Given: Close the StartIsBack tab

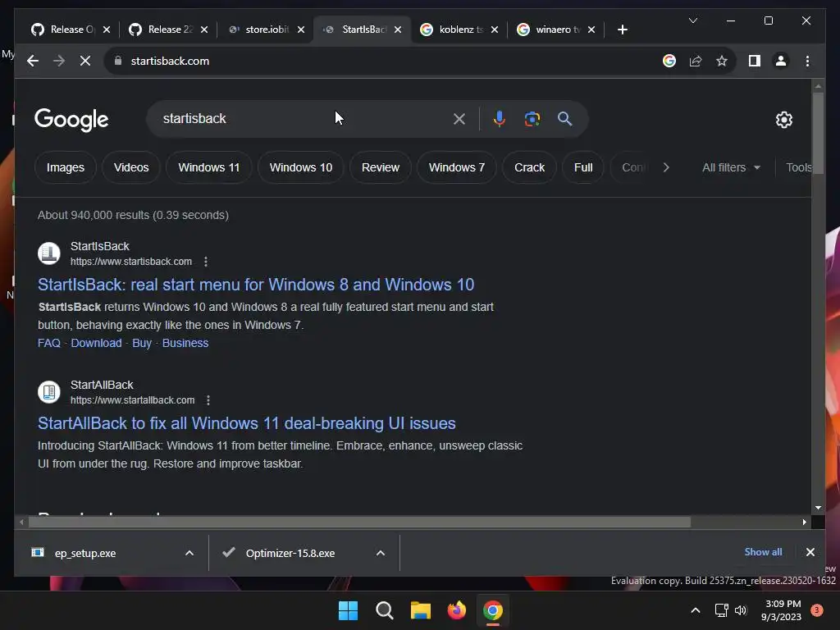Looking at the screenshot, I should click(398, 30).
